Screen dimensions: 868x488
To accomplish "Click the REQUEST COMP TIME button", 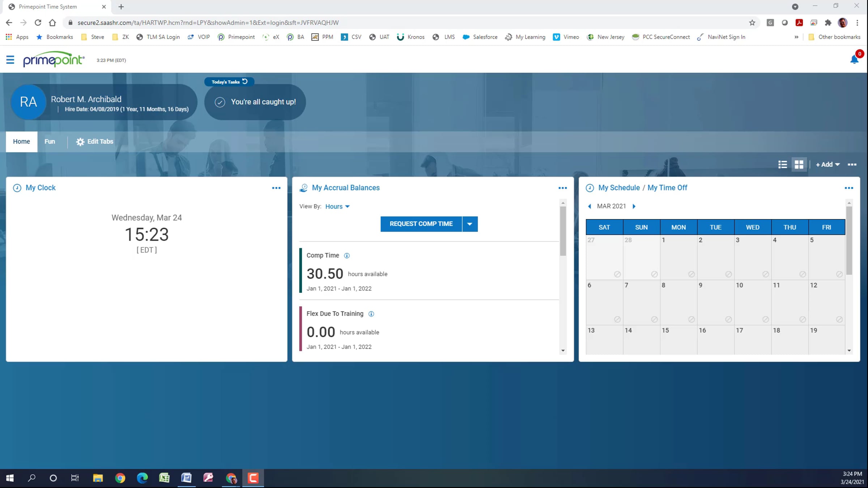I will pyautogui.click(x=421, y=224).
